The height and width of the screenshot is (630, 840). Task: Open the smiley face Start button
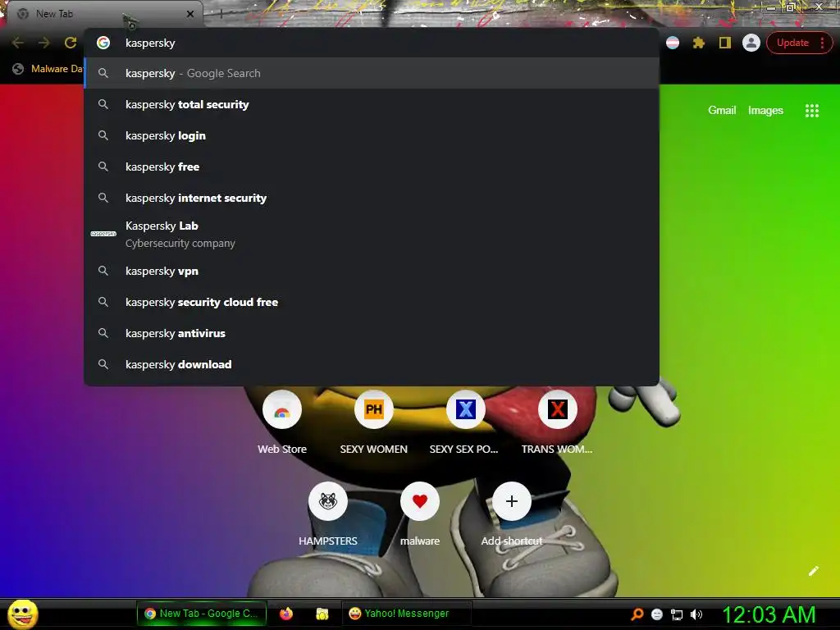pyautogui.click(x=22, y=614)
